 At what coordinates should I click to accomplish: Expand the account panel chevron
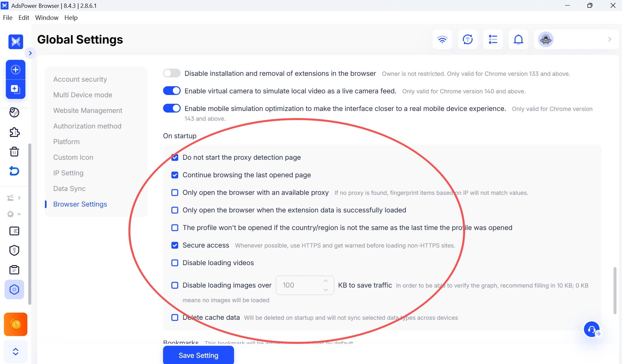click(x=610, y=39)
